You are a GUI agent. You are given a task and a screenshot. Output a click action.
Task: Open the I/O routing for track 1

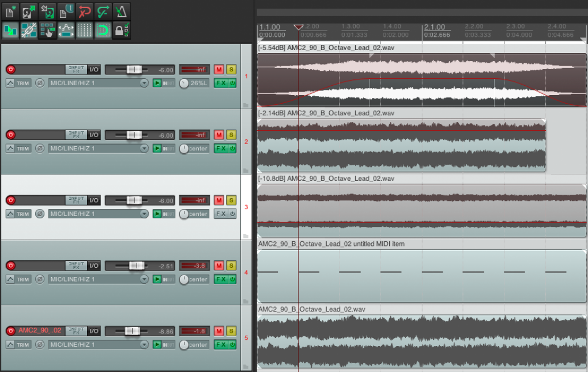[x=94, y=69]
